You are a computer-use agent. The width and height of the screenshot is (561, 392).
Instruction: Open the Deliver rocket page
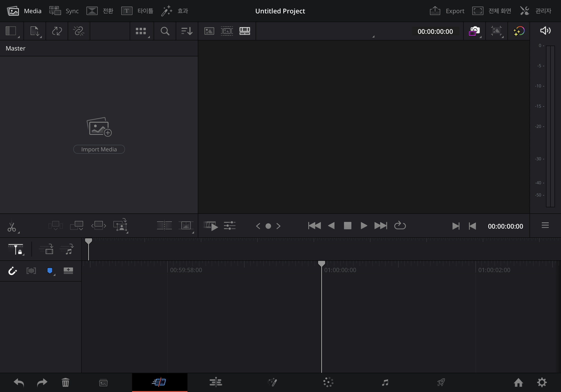[x=441, y=382]
